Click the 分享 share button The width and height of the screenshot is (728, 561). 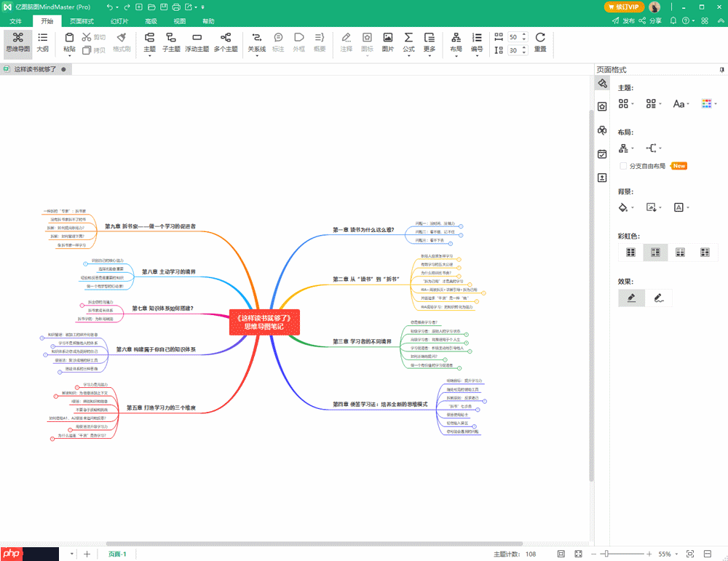(650, 21)
